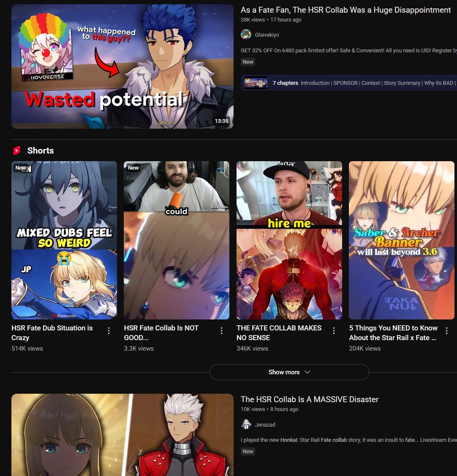
Task: Open the Saber & Archer Banner short thumbnail
Action: [x=401, y=240]
